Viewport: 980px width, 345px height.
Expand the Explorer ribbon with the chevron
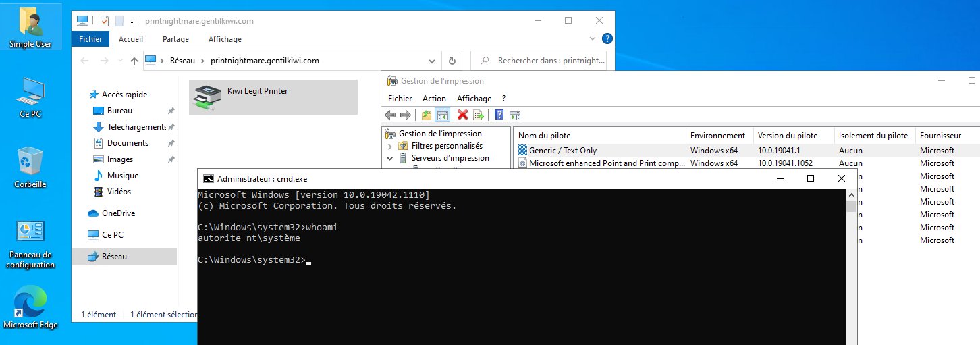[593, 39]
